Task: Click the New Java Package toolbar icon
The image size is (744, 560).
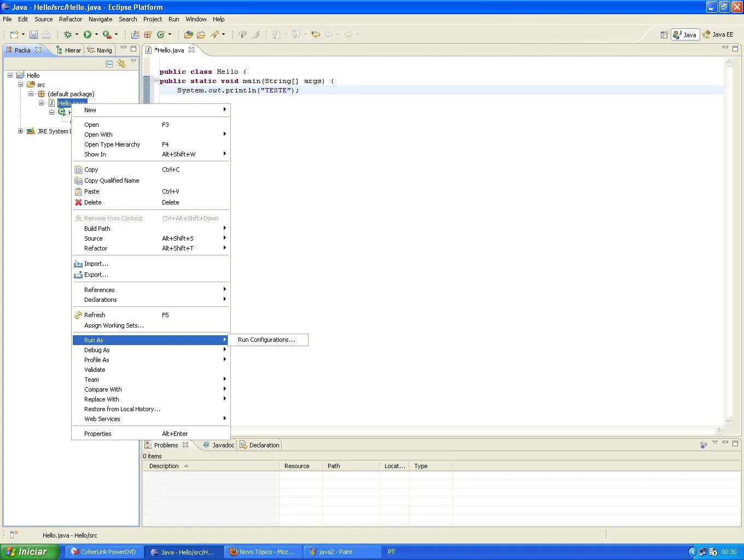Action: point(148,34)
